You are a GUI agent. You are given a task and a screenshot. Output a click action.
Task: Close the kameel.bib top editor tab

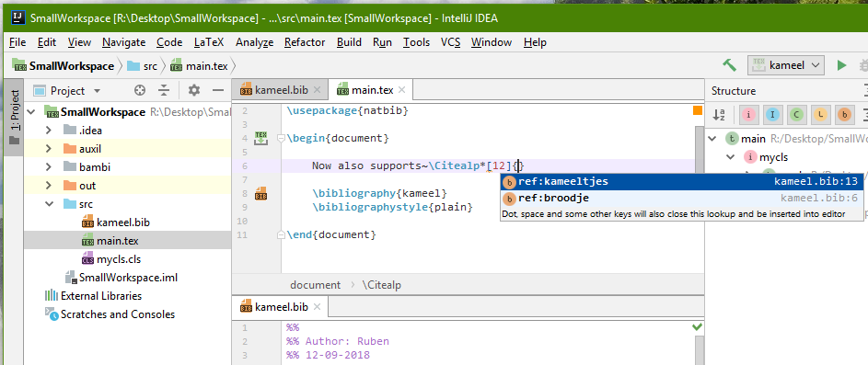click(x=317, y=90)
